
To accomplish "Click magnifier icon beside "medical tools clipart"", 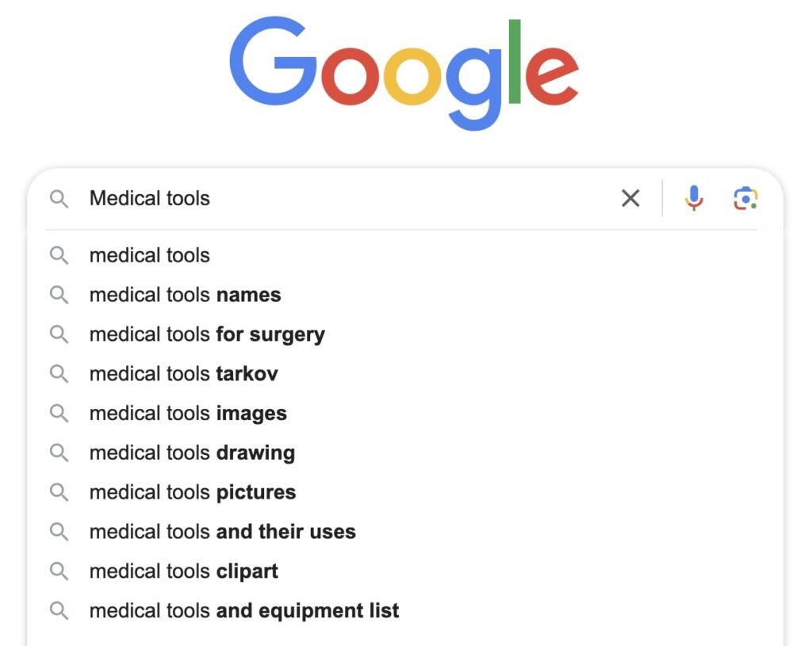I will 59,571.
